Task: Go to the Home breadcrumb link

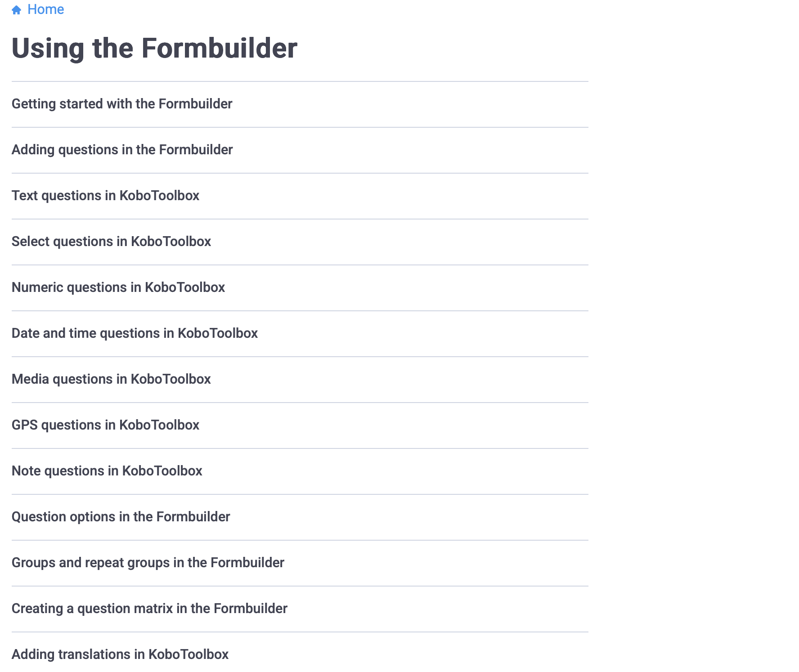Action: point(45,9)
